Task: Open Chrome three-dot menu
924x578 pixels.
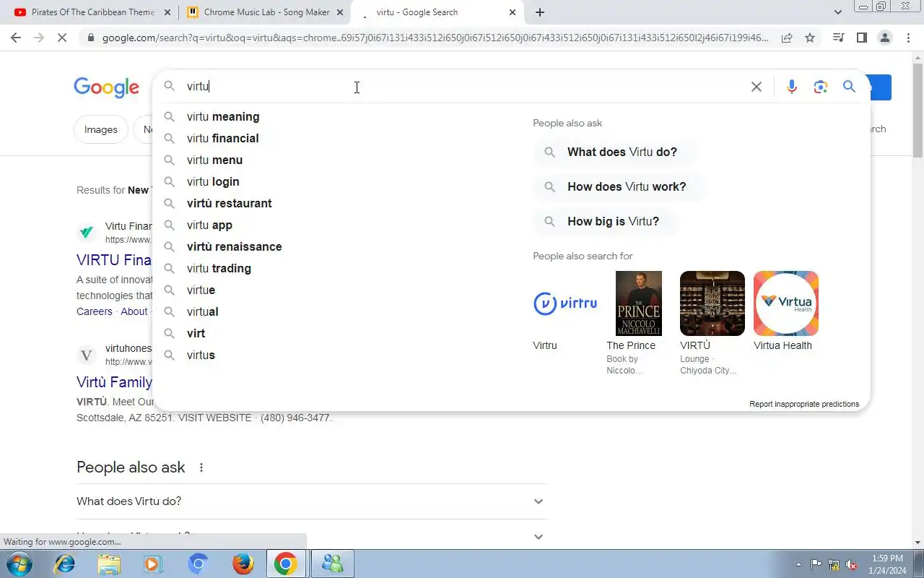Action: 908,38
